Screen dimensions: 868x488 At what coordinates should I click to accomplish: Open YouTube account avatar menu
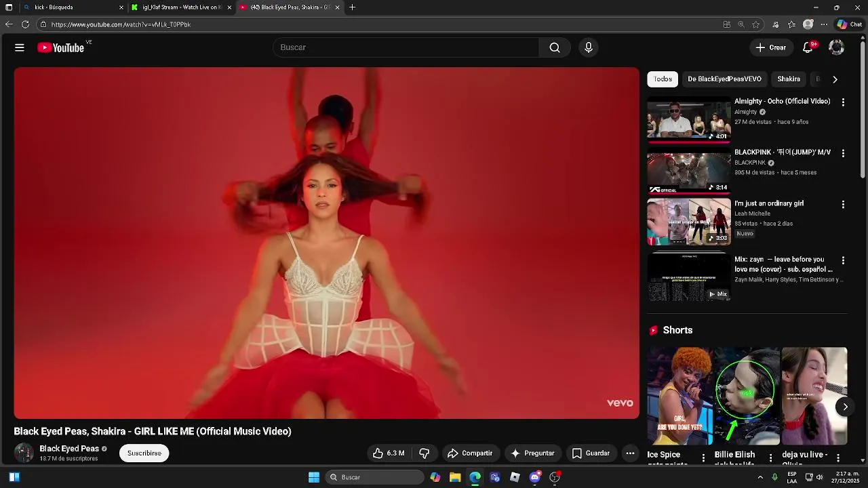click(837, 47)
